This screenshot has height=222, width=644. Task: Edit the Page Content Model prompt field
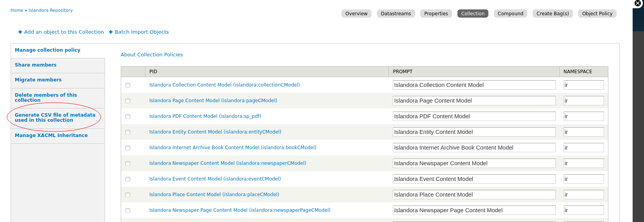[474, 101]
